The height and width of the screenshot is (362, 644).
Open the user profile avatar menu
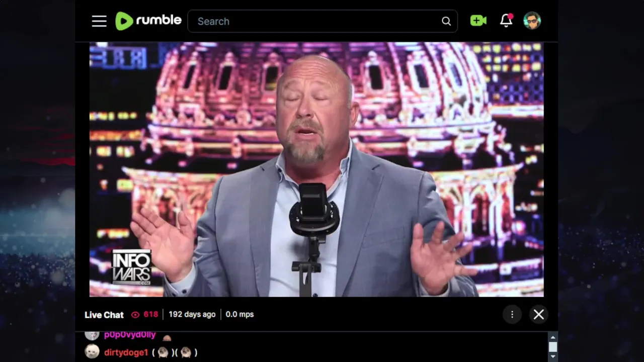(x=532, y=21)
